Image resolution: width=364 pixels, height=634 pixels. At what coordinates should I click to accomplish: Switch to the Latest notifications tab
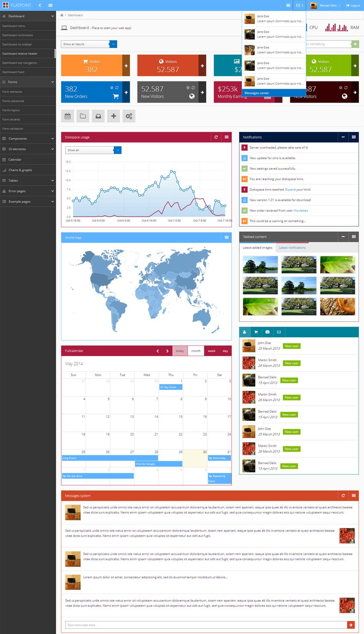292,248
